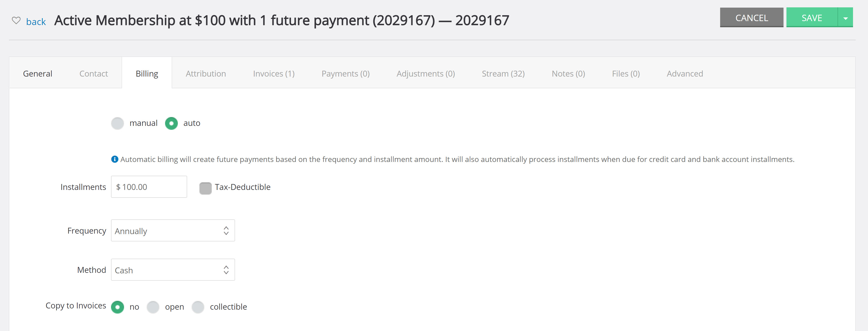Follow the back link
Viewport: 868px width, 331px height.
point(36,22)
